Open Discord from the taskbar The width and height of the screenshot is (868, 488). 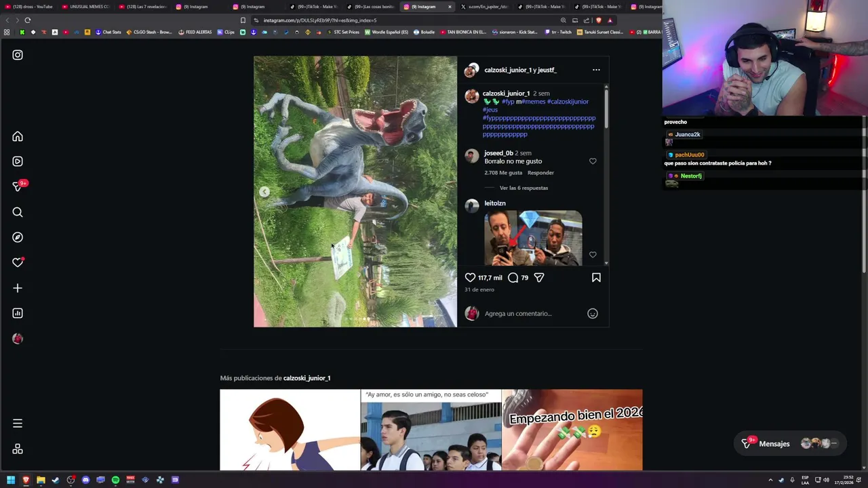pos(85,480)
